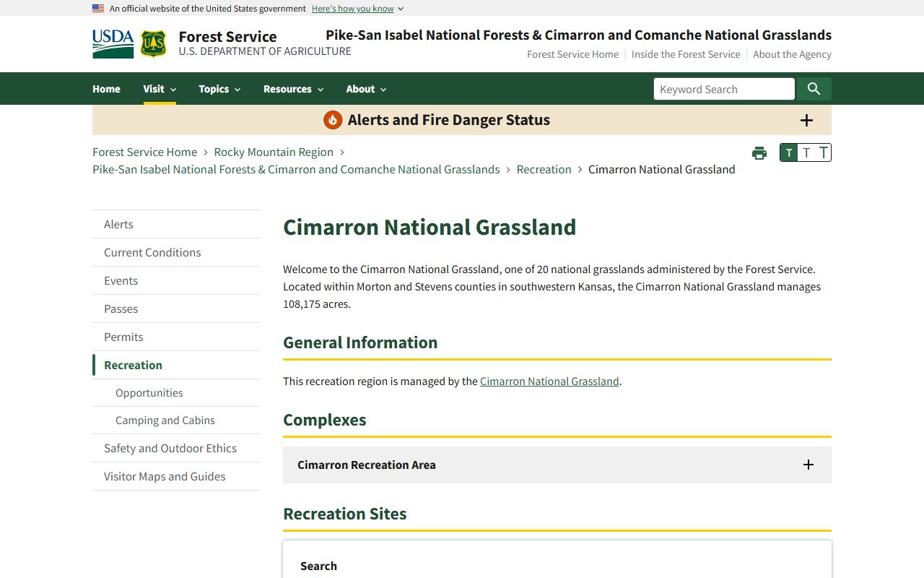
Task: Click Forest Service Home breadcrumb
Action: (144, 152)
